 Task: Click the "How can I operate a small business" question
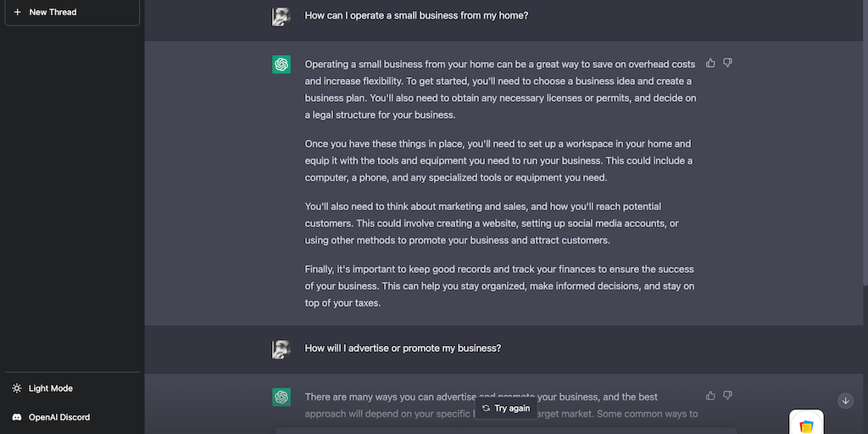coord(416,15)
